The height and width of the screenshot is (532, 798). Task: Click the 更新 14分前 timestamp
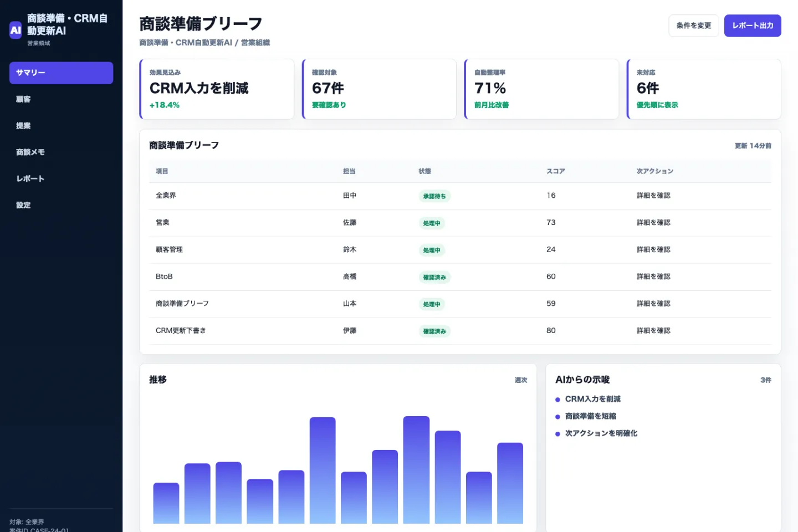753,146
